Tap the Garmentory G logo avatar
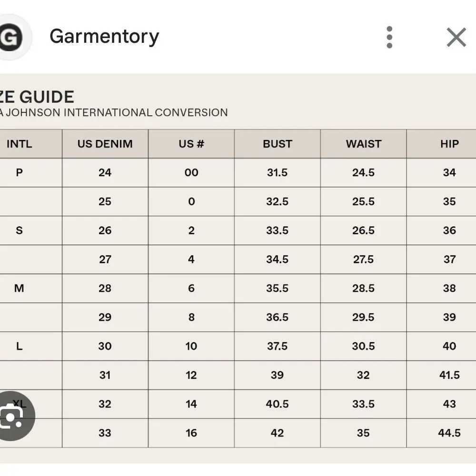The image size is (476, 476). (x=11, y=37)
